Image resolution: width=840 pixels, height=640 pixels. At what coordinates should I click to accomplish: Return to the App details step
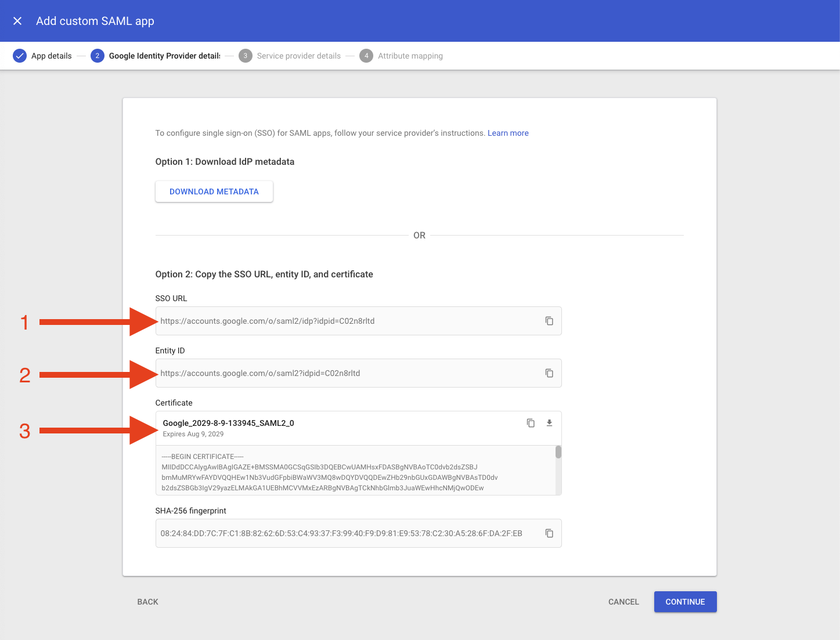[51, 56]
